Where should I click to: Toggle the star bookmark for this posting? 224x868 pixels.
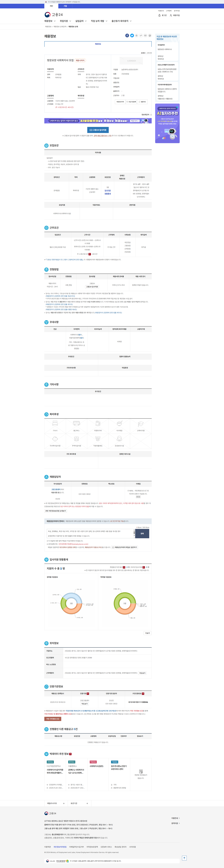click(136, 35)
